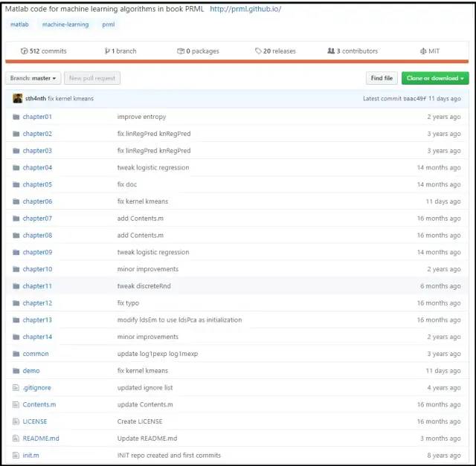
Task: Open the MIT license info
Action: [430, 51]
